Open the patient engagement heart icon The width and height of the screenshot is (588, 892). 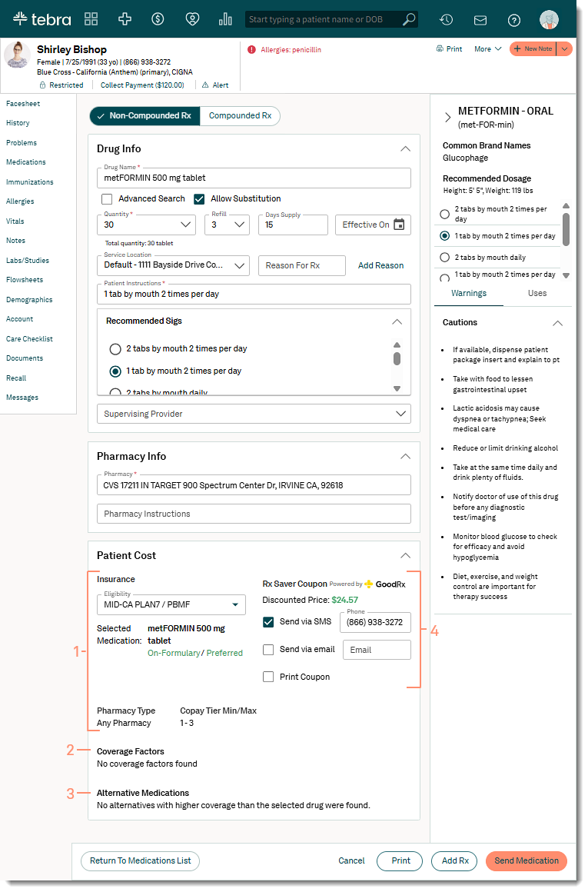coord(192,18)
